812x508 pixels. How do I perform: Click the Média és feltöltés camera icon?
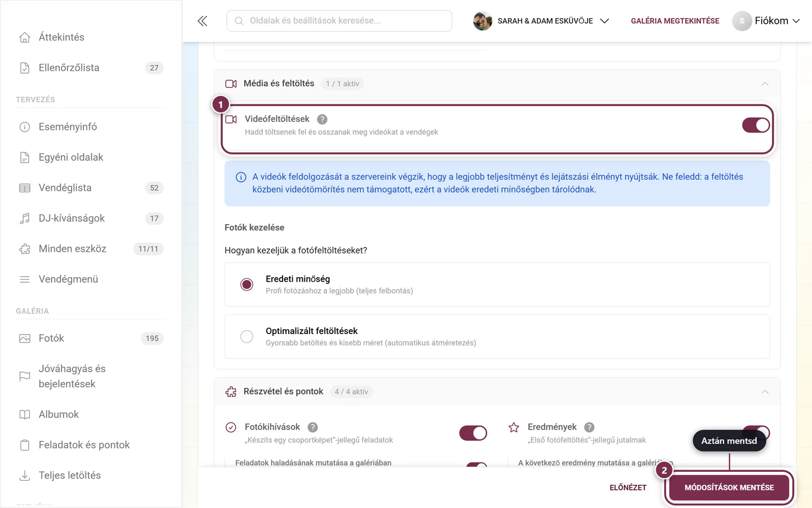coord(231,84)
